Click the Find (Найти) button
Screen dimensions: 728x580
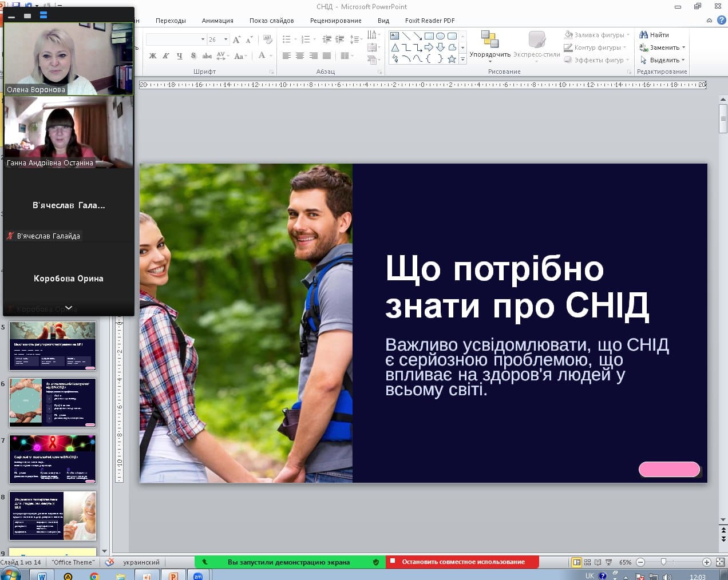click(654, 35)
